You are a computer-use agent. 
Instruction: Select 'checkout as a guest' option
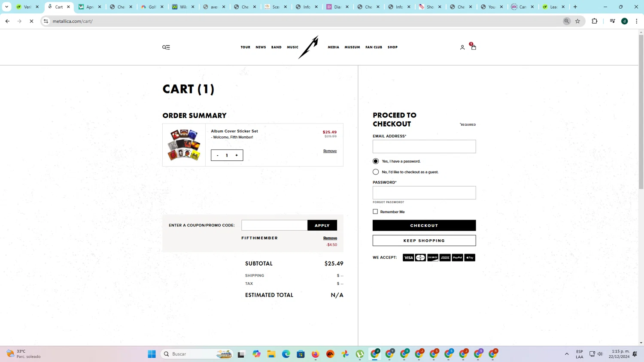(x=376, y=172)
